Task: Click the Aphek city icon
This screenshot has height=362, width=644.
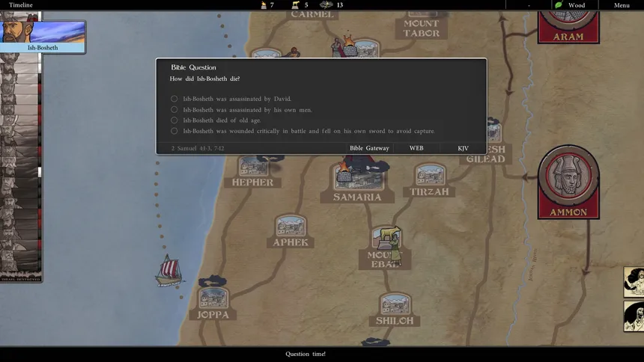Action: tap(291, 226)
